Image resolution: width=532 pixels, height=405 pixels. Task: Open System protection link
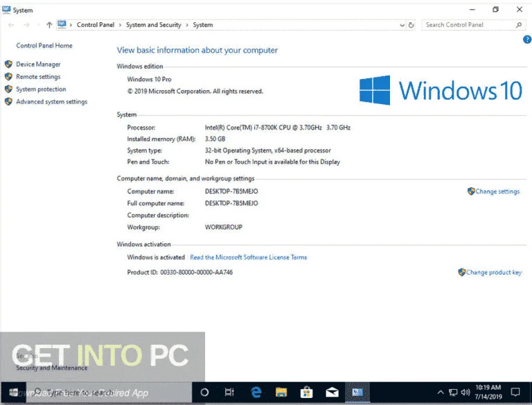click(41, 89)
